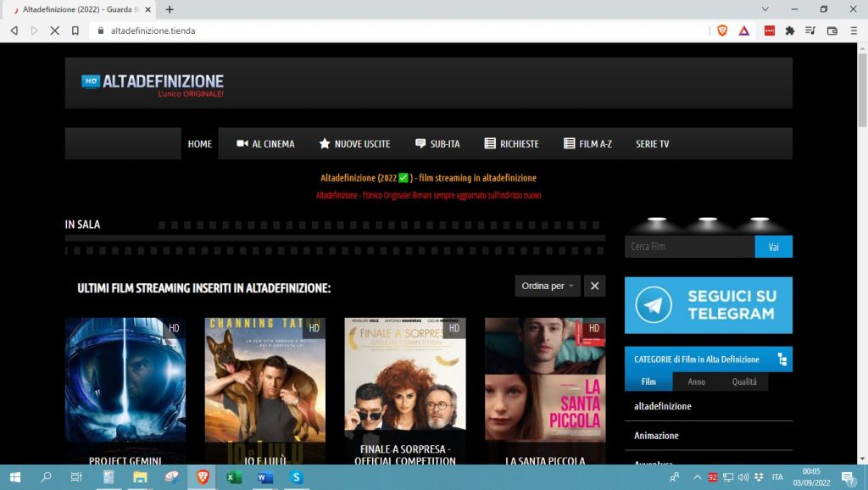The image size is (868, 490).
Task: Open the Brave Rewards triangle icon
Action: pyautogui.click(x=743, y=31)
